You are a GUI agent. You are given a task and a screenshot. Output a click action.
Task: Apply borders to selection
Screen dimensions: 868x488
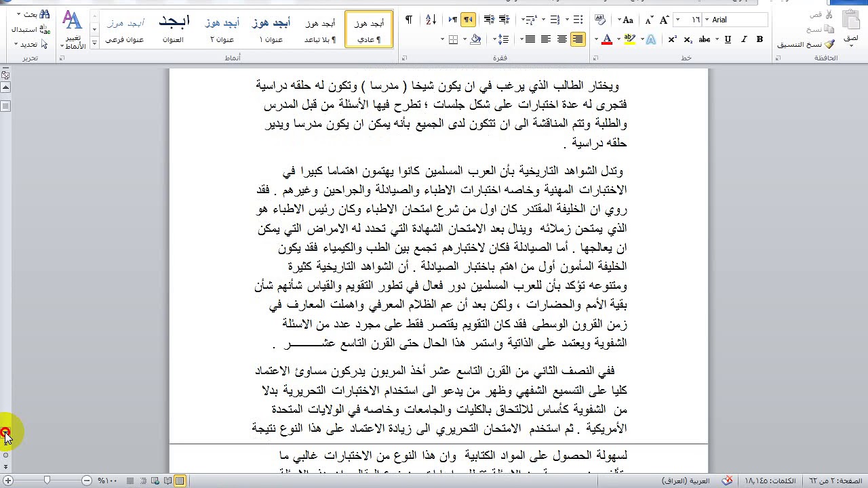(454, 39)
